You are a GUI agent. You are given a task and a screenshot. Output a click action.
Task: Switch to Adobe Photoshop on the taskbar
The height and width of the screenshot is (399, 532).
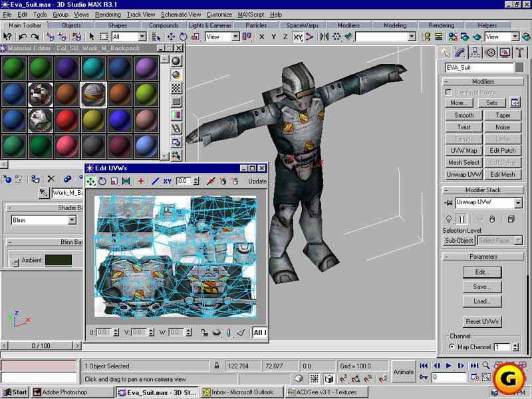72,392
